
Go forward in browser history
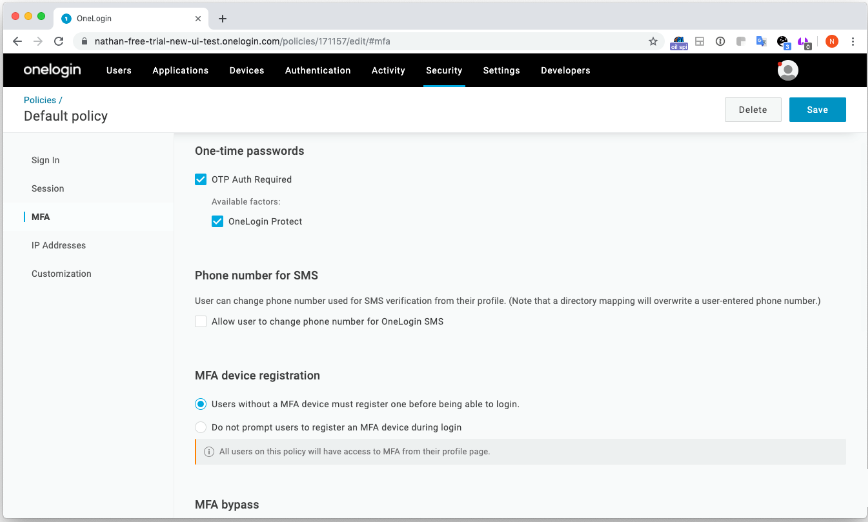coord(38,42)
